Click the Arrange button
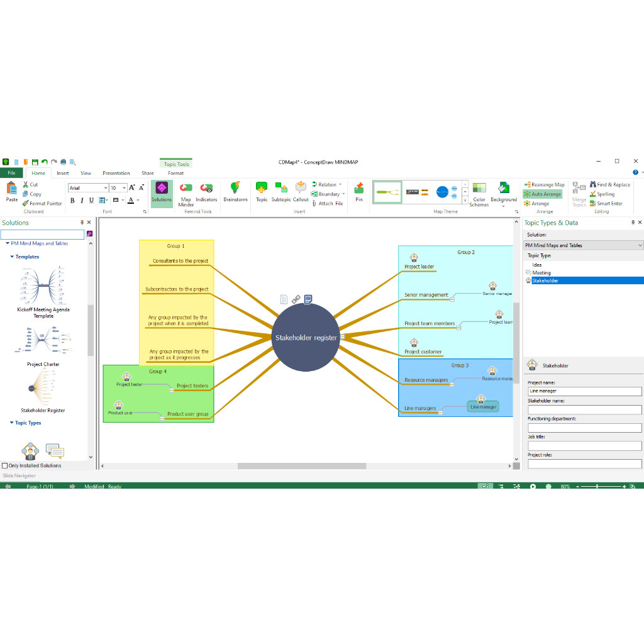Viewport: 644px width, 644px height. click(536, 203)
